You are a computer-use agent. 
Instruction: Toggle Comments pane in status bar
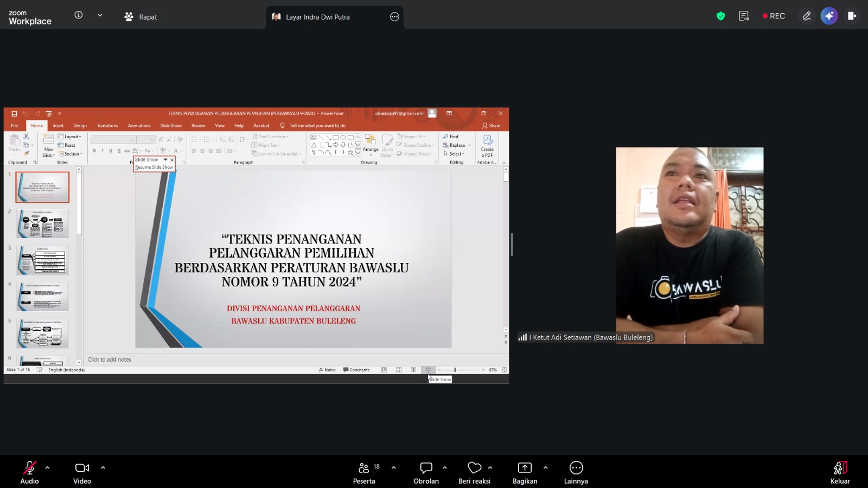[356, 370]
